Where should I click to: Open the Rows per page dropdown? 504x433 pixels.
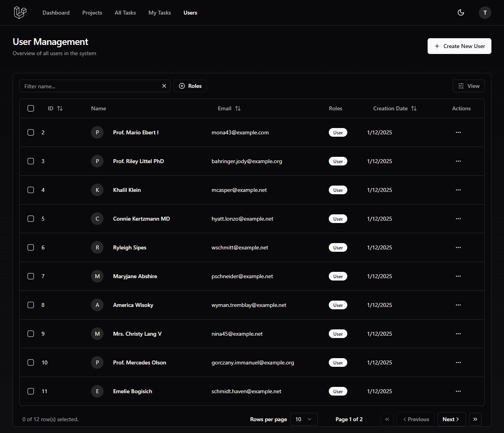pos(304,419)
